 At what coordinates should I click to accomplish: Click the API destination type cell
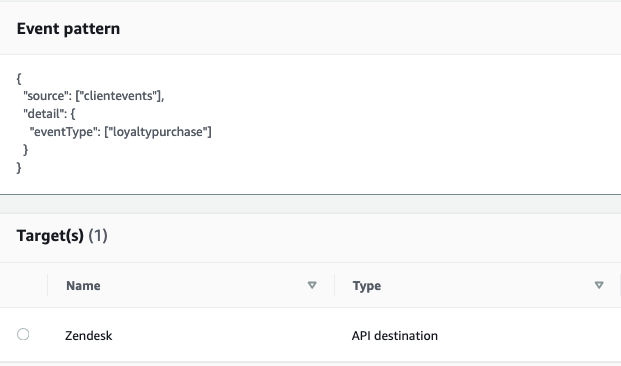(395, 336)
